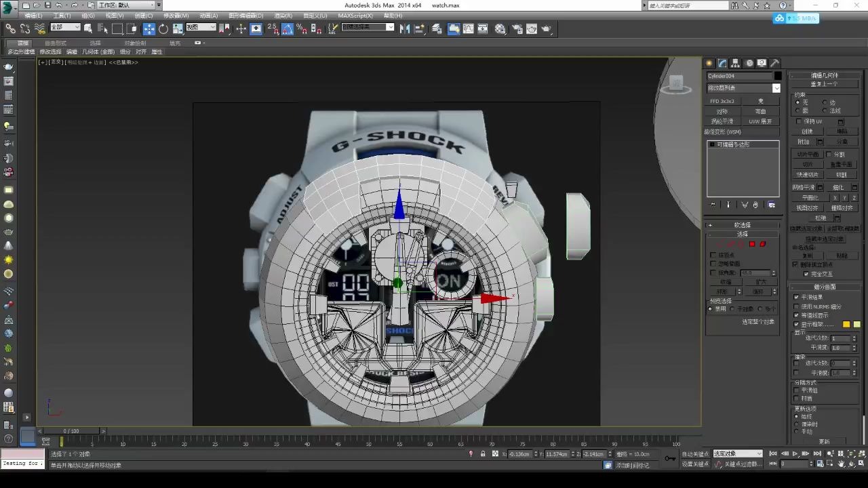Select the Edge constraint radio button

[825, 102]
